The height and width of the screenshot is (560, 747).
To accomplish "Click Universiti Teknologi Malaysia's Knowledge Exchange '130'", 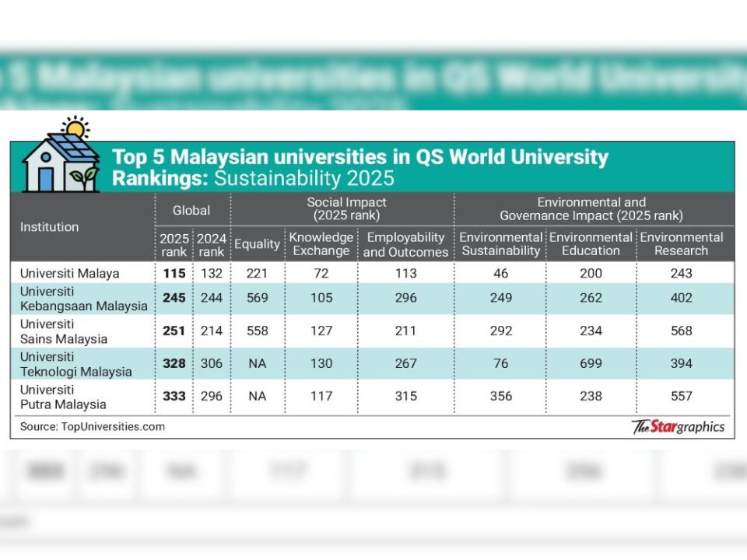I will tap(321, 364).
